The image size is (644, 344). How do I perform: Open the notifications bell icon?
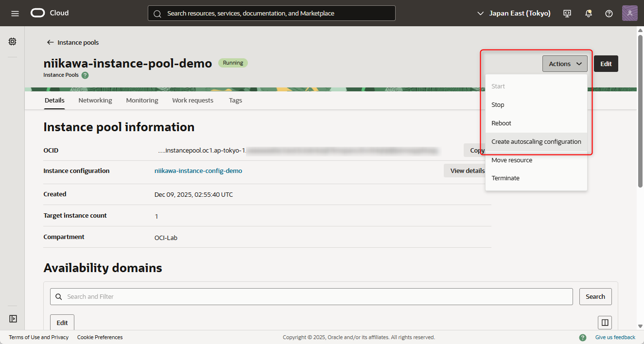[x=589, y=13]
